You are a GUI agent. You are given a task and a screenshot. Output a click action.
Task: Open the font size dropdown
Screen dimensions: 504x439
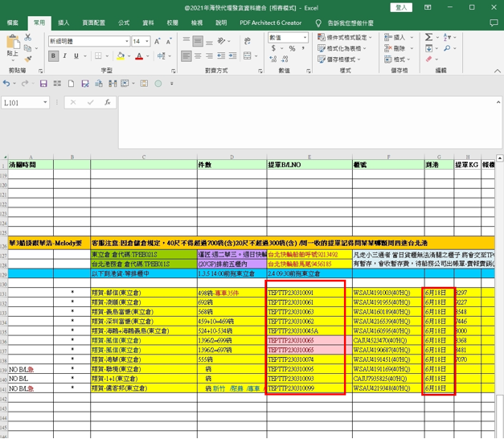click(147, 40)
